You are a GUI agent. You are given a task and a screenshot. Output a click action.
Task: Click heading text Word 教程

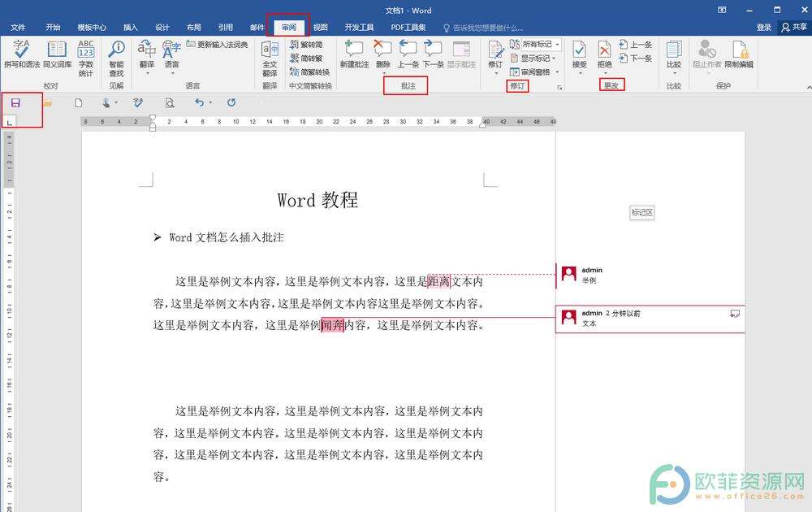[x=317, y=200]
